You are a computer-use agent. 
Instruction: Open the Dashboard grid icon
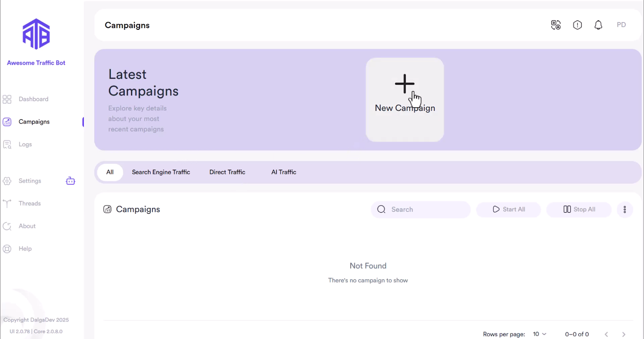[7, 99]
